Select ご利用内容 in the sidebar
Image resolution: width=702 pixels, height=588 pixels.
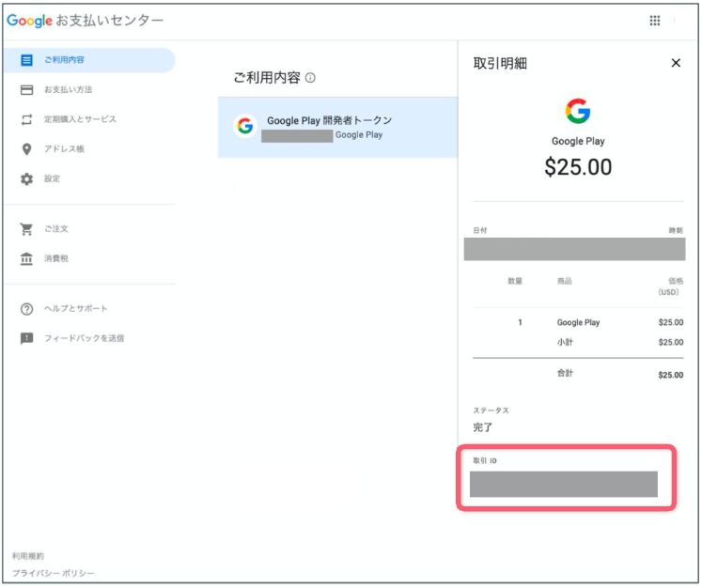point(89,60)
